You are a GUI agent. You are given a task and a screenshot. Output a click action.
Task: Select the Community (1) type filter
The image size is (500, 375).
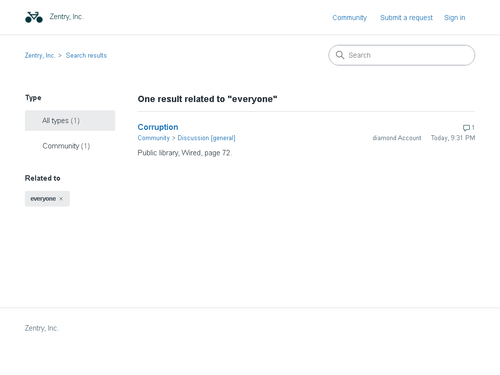[66, 146]
